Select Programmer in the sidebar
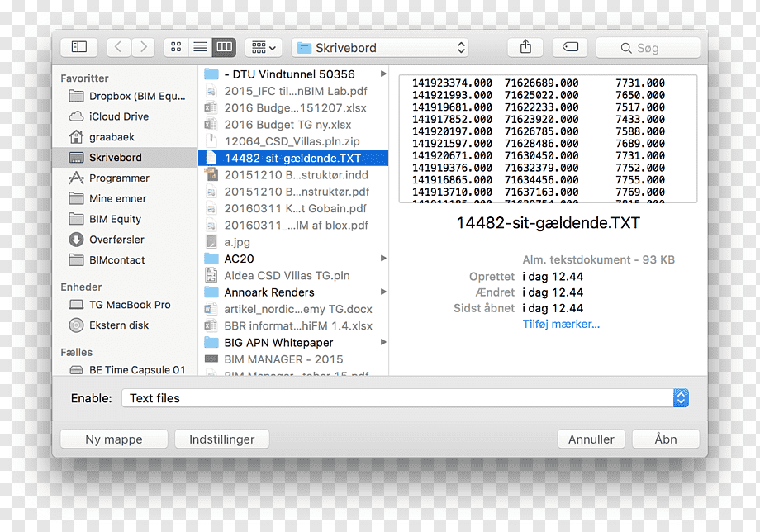 (x=119, y=178)
